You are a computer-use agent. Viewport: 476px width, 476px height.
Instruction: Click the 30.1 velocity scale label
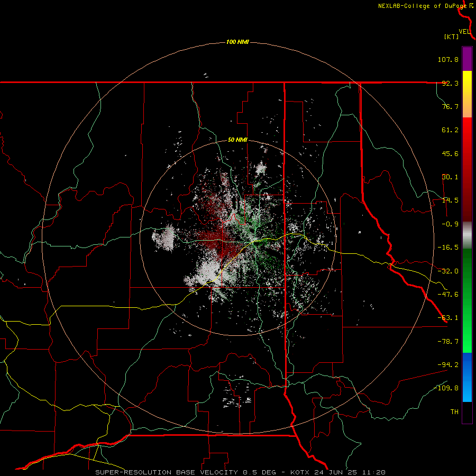(x=450, y=177)
